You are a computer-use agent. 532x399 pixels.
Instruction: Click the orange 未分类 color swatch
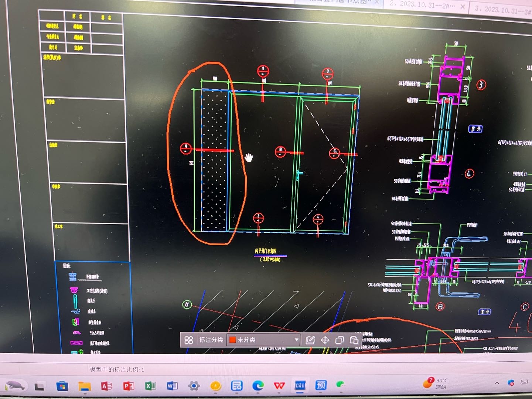pos(232,340)
